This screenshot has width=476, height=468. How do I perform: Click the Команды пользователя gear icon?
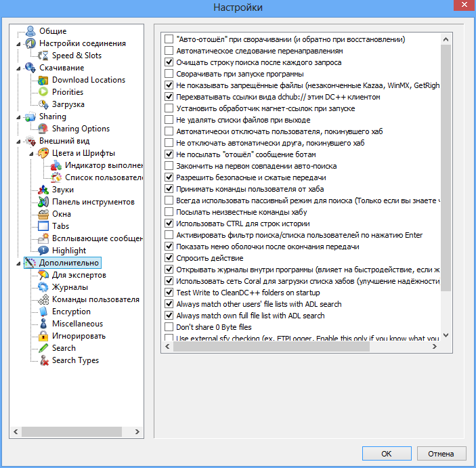point(43,299)
